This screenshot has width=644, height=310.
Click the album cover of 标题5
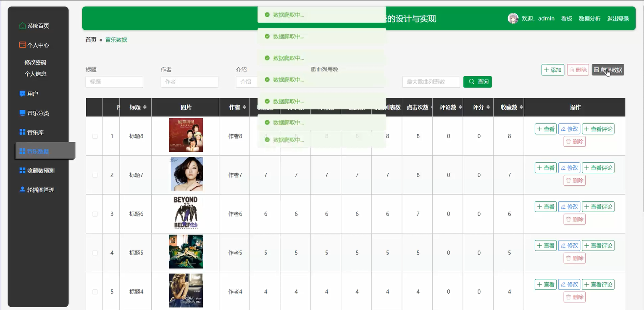(x=186, y=252)
